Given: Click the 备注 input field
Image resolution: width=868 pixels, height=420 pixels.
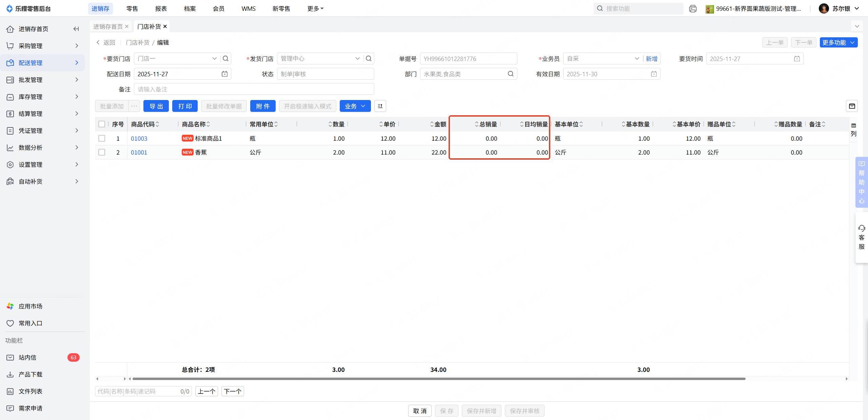Looking at the screenshot, I should click(x=254, y=89).
